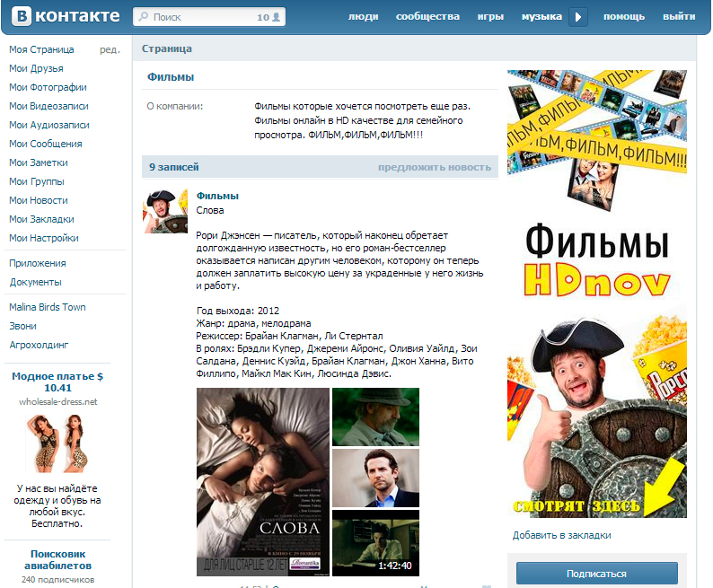The width and height of the screenshot is (713, 588).
Task: Click the people counter icon in search box
Action: pyautogui.click(x=276, y=17)
